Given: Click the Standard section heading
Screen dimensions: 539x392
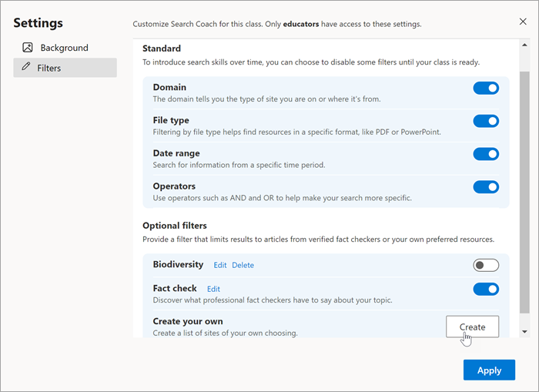Looking at the screenshot, I should (162, 49).
